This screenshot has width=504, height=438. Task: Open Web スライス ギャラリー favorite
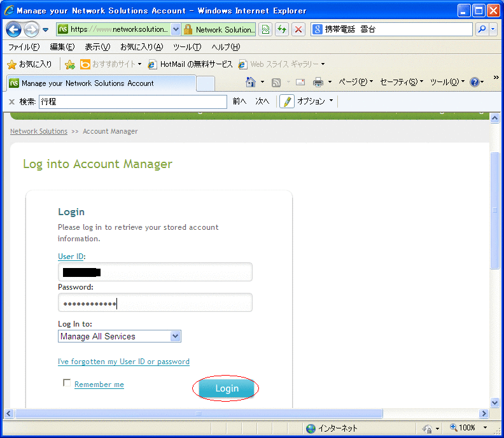[x=281, y=64]
